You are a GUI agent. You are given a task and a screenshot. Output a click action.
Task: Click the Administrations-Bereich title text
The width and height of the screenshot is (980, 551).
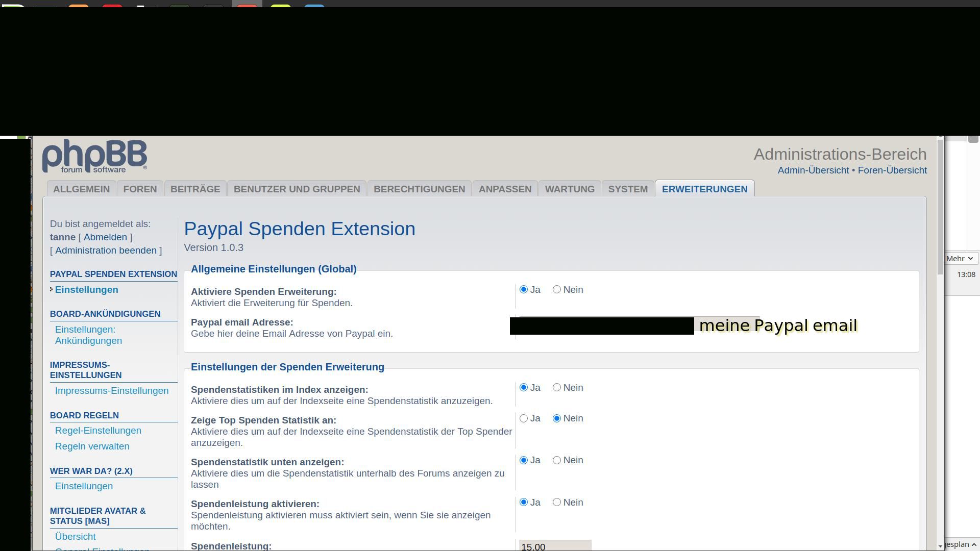[x=840, y=154]
